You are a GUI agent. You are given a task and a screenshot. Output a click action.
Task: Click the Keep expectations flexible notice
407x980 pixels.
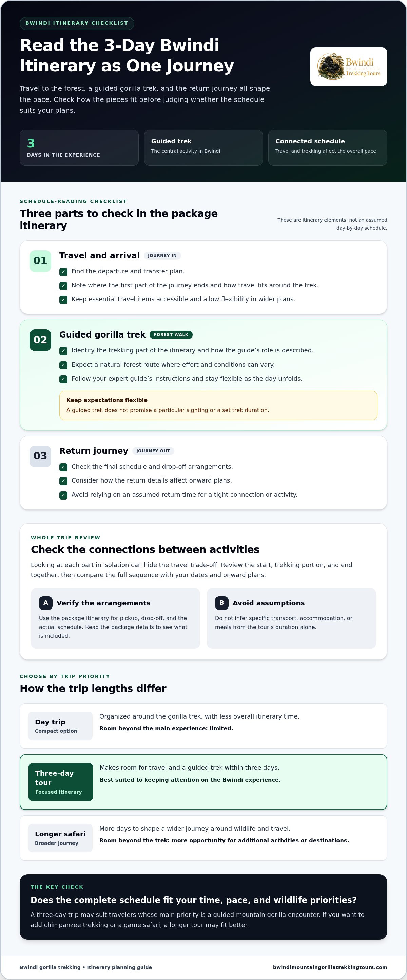click(x=218, y=405)
